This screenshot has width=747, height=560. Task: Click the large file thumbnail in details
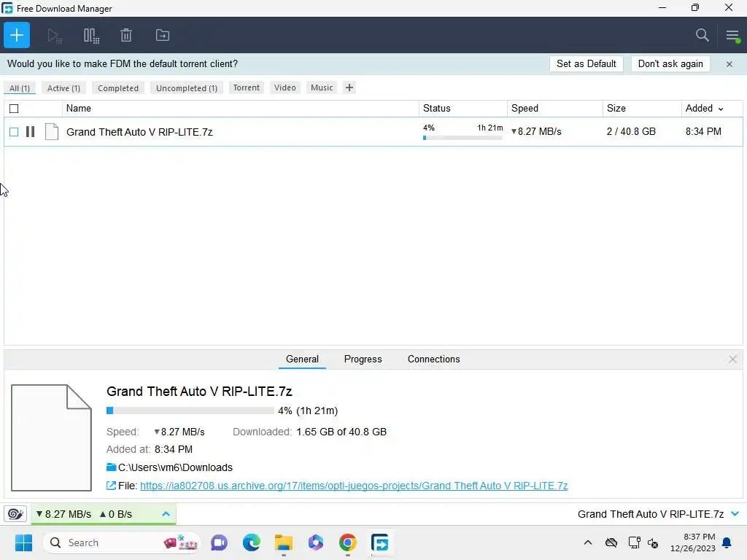pos(52,437)
